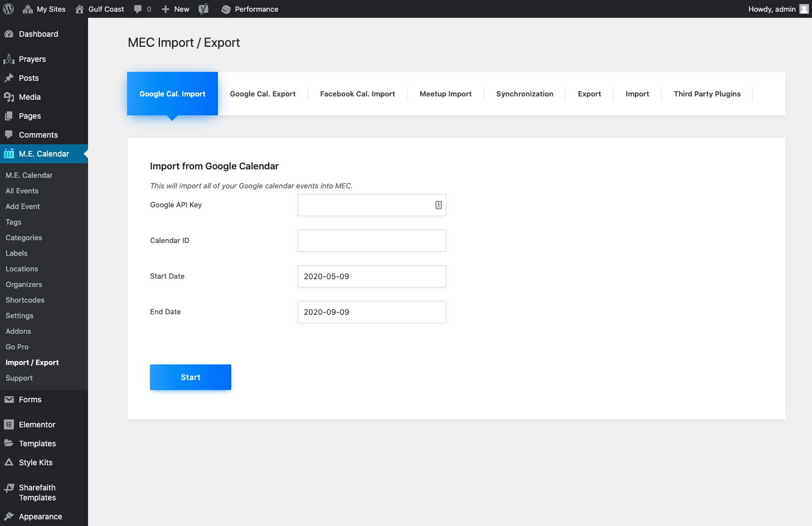The width and height of the screenshot is (812, 526).
Task: Select the Synchronization tab
Action: pyautogui.click(x=524, y=94)
